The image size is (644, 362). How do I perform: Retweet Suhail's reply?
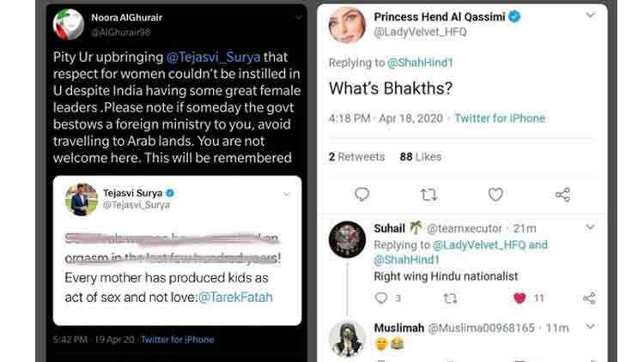click(x=449, y=299)
